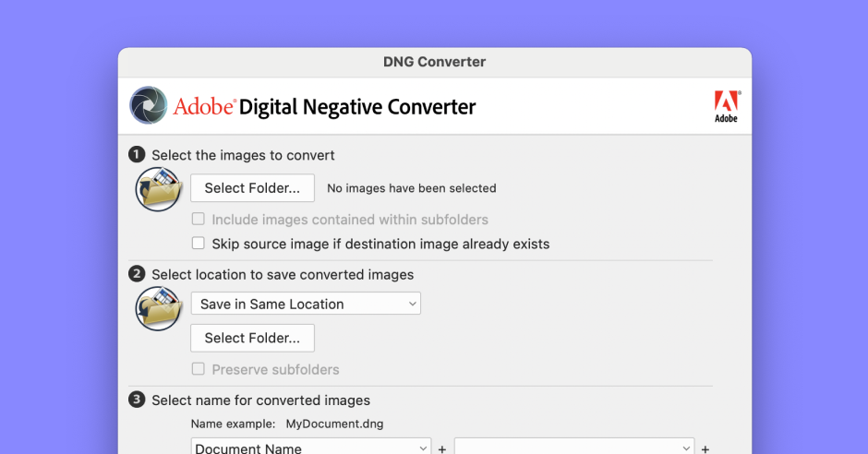868x454 pixels.
Task: Click Select Folder button under save location
Action: pos(252,338)
